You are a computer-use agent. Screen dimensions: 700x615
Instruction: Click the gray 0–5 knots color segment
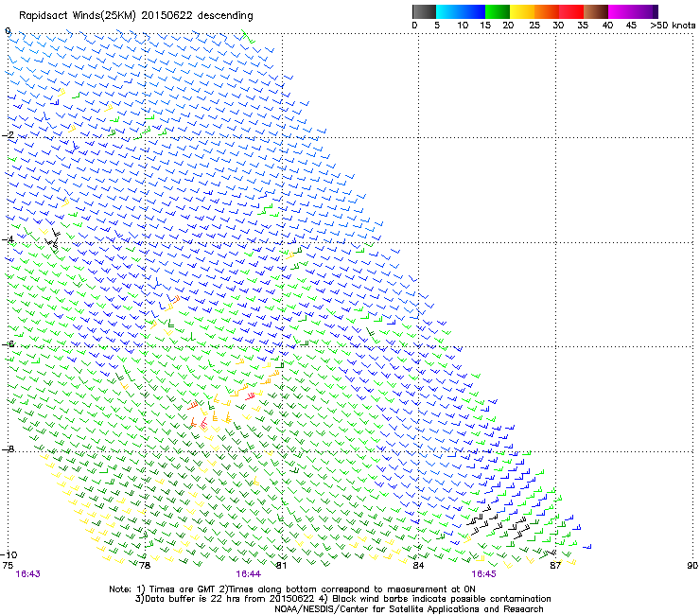pyautogui.click(x=424, y=11)
